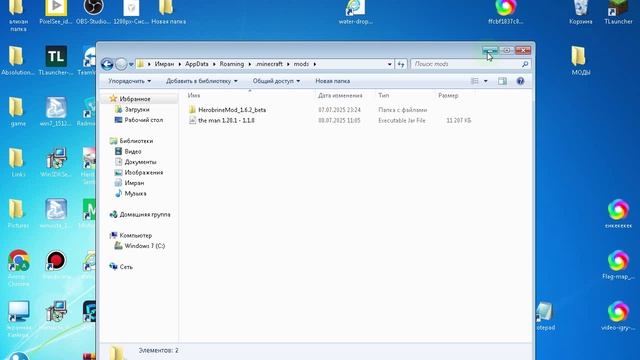The image size is (640, 360).
Task: Select the Flag-map desktop file
Action: point(618,264)
